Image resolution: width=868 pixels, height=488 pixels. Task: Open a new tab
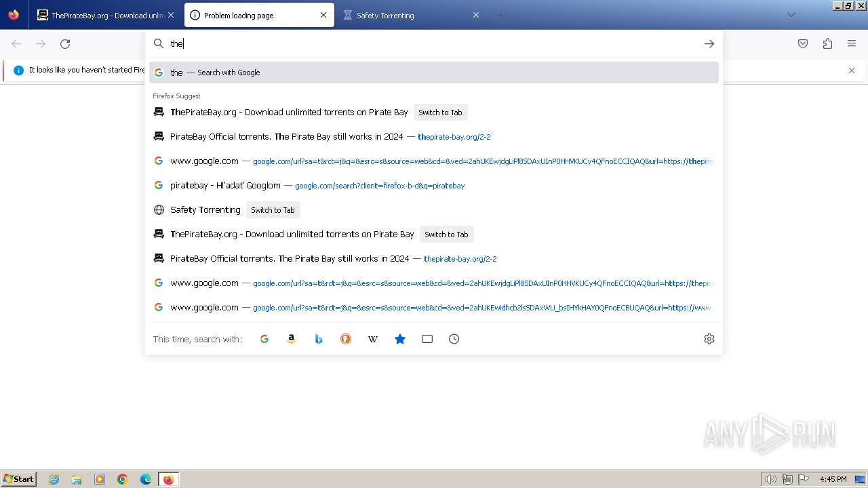(502, 15)
